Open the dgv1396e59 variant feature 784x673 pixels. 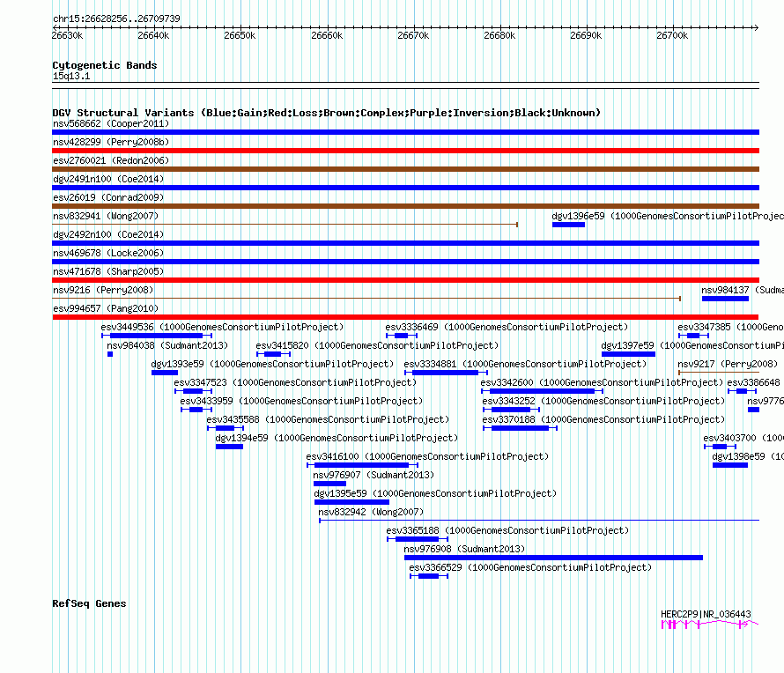(568, 225)
